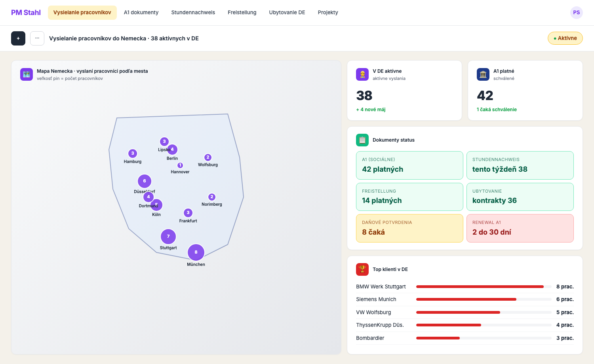
Task: Click the bank building icon in A1 platné card
Action: pyautogui.click(x=483, y=74)
